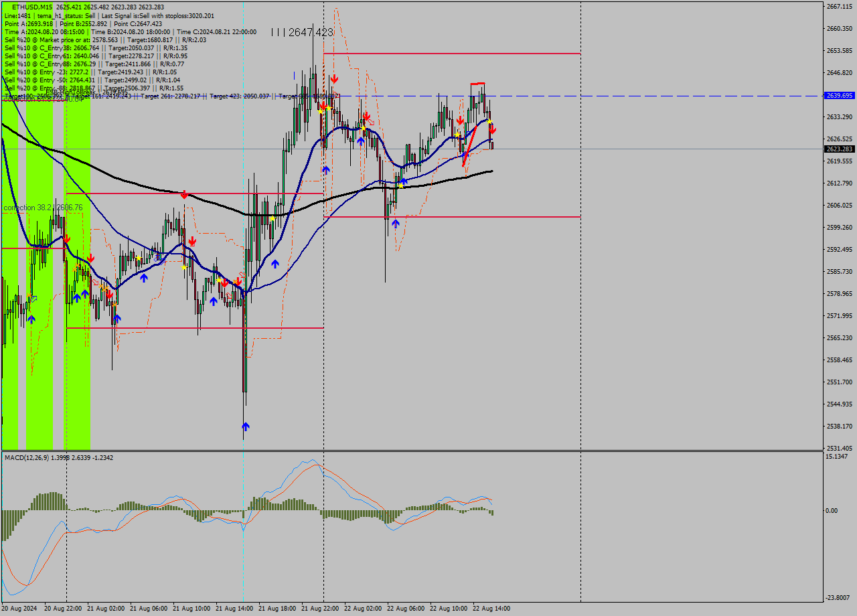The image size is (857, 616).
Task: Click price axis value 2599.260
Action: click(839, 228)
